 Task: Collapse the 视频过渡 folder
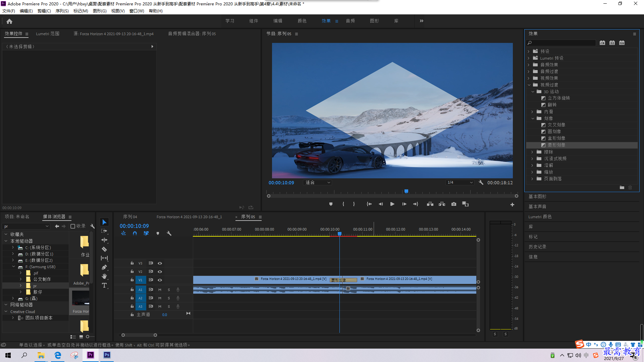coord(529,85)
